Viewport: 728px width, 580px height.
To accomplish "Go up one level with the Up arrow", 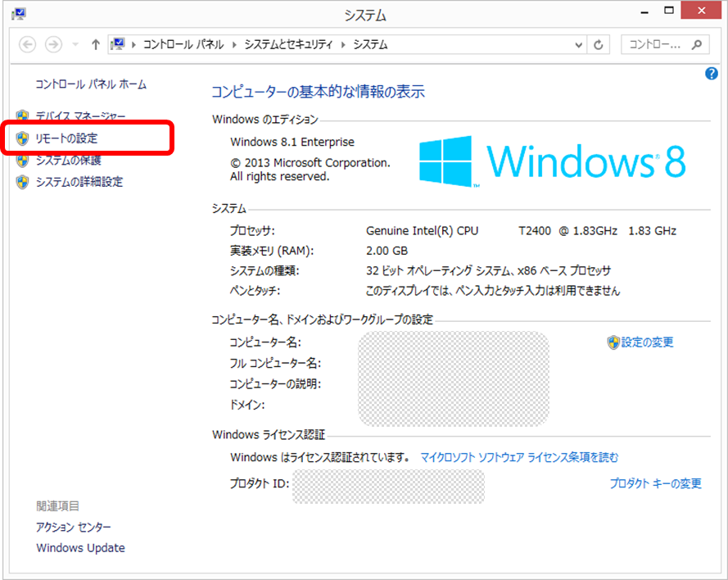I will click(96, 44).
